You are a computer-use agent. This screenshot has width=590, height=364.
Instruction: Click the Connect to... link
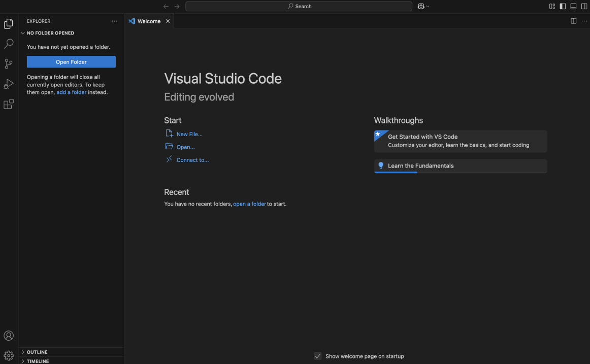192,160
